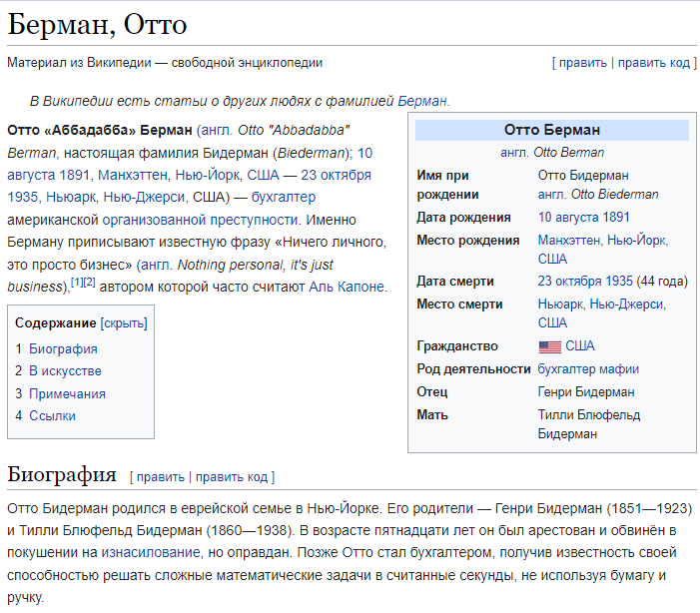Click 'Тилли Блюфельд Бидерман' mother value in infobox
The width and height of the screenshot is (700, 613).
coord(589,424)
